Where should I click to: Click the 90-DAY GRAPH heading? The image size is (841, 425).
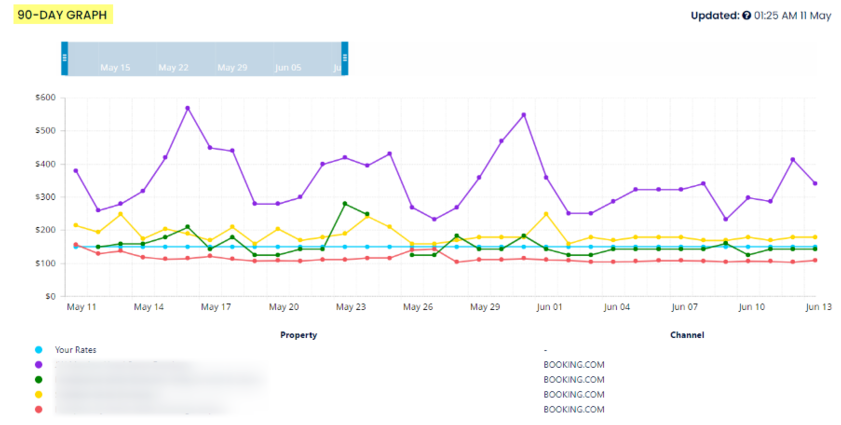tap(64, 15)
